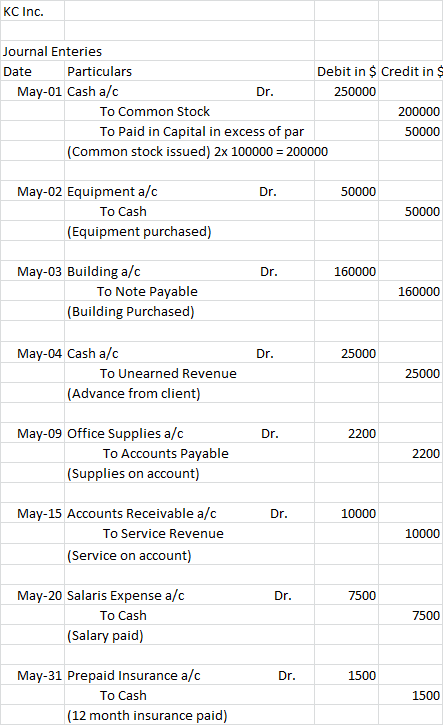Click the Particulars column header cell
Viewport: 443px width, 725px height.
tap(189, 71)
